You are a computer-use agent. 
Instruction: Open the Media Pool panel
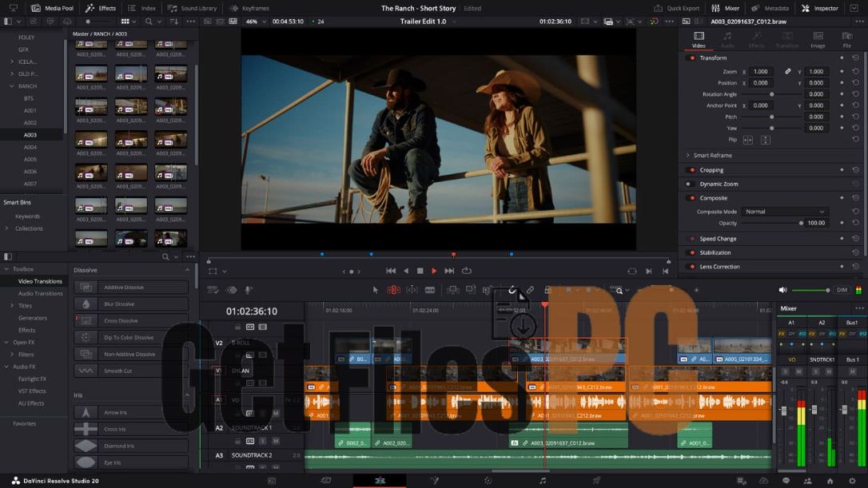coord(52,8)
